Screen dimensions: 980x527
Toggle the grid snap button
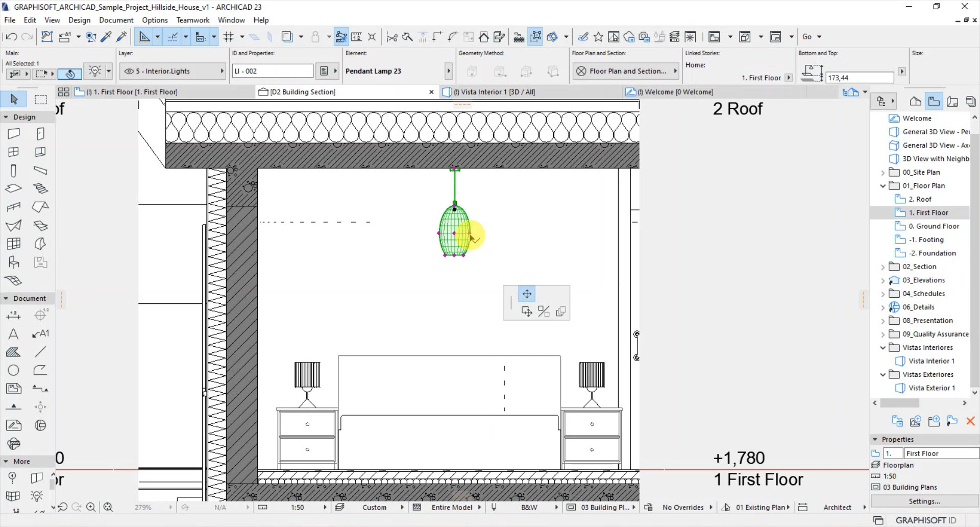point(229,37)
